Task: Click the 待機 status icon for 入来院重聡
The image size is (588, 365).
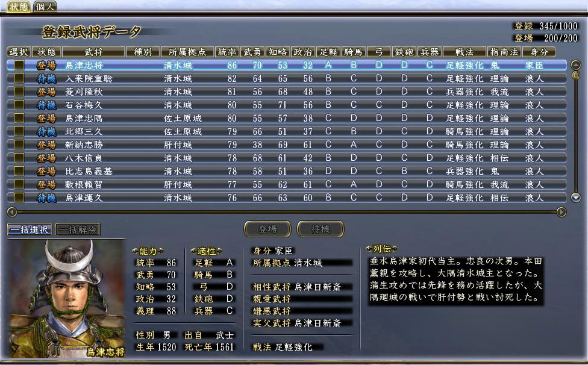Action: [46, 79]
